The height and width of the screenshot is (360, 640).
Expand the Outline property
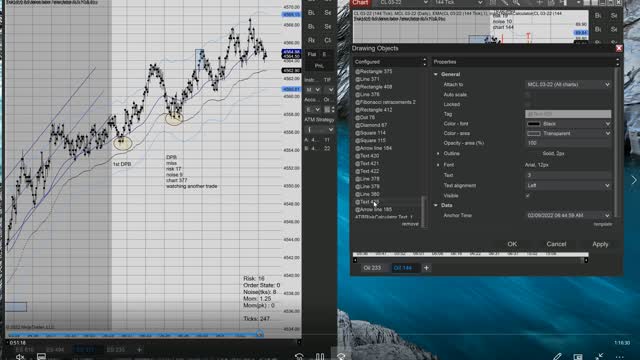coord(438,153)
